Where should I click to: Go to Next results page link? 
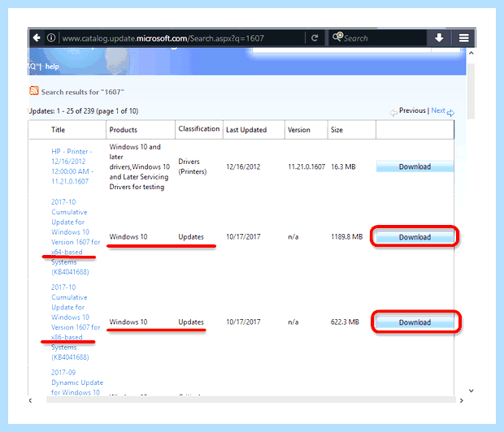(x=438, y=110)
